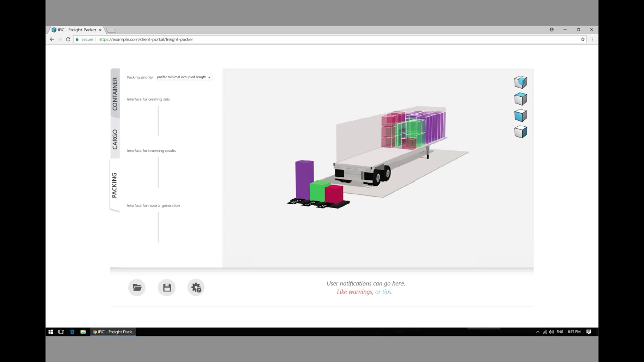Select the perspective view cube icon
This screenshot has width=644, height=362.
click(521, 82)
